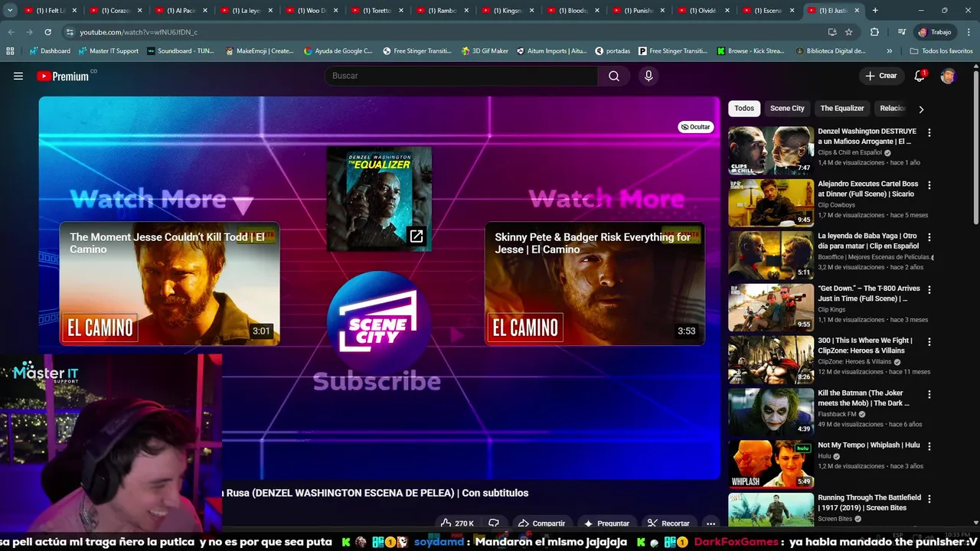Screen dimensions: 980x551
Task: Switch to the '(1) I Felt Li' tab
Action: pos(51,11)
